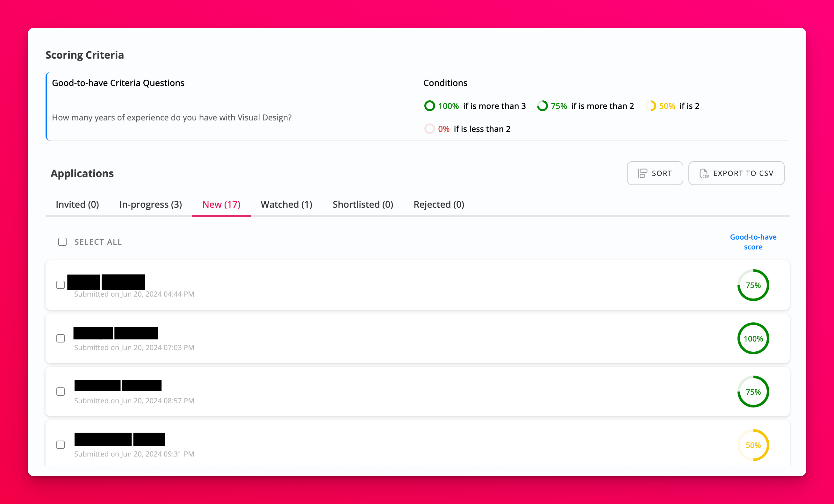This screenshot has height=504, width=834.
Task: Open application submitted at 08:57 PM
Action: pos(118,385)
